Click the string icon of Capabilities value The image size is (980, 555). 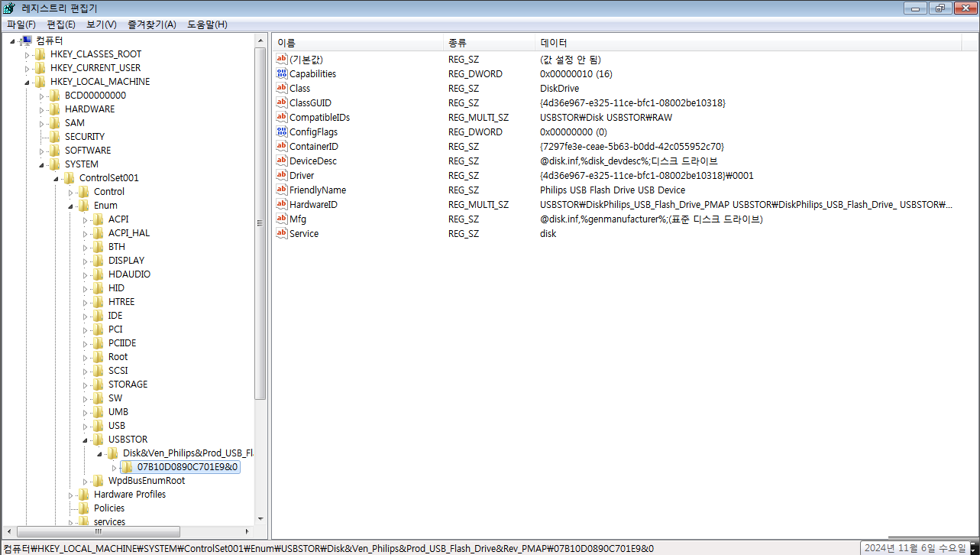282,74
